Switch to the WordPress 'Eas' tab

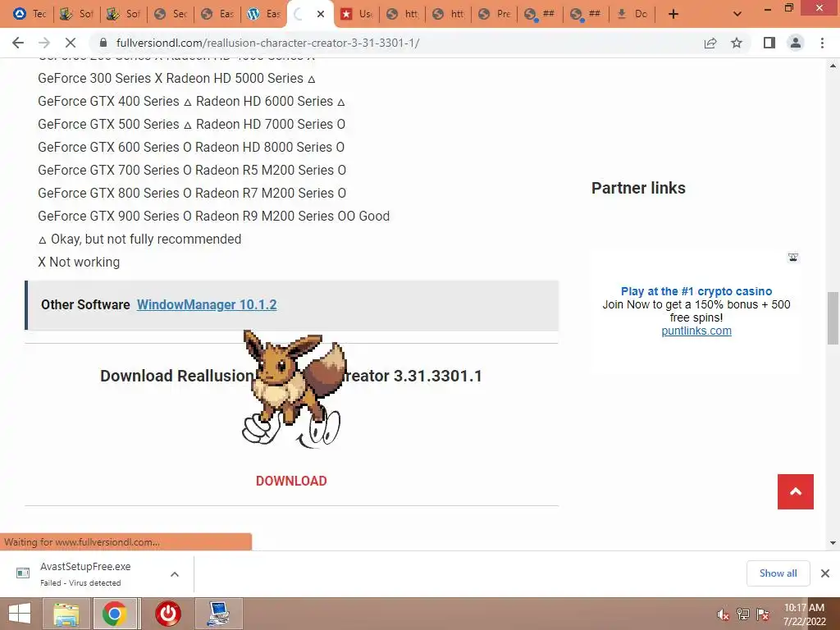263,14
